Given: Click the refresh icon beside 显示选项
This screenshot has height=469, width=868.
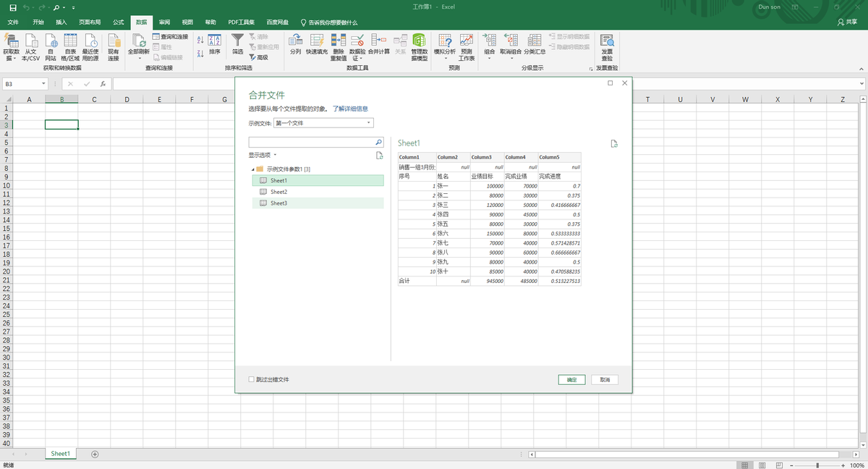Looking at the screenshot, I should point(379,156).
